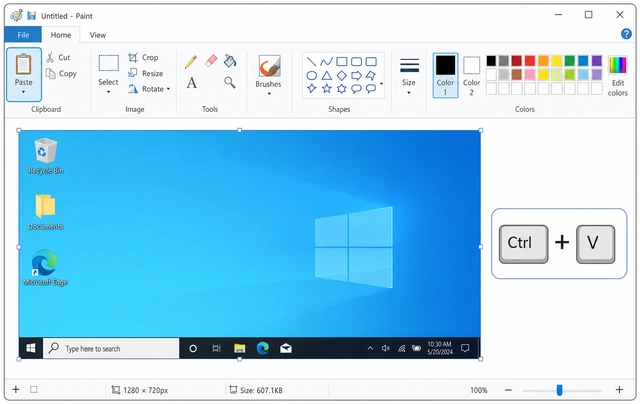Activate the Color 1 foreground box

point(445,75)
